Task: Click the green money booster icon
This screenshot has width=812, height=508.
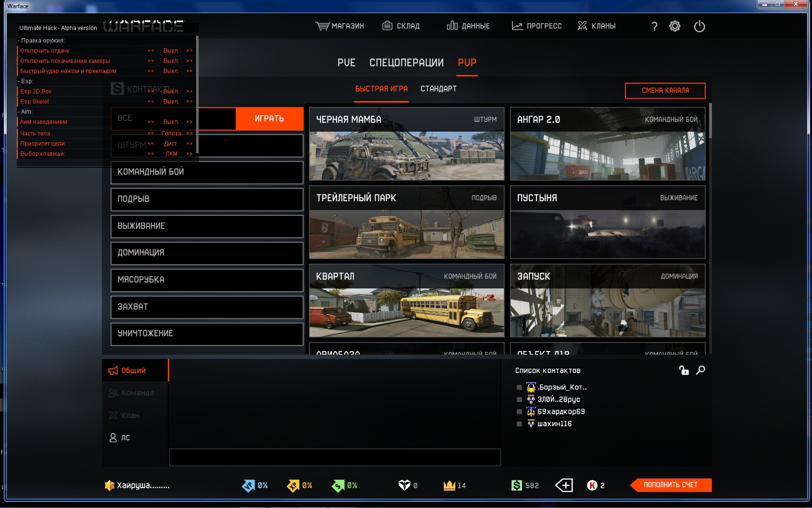Action: click(338, 485)
